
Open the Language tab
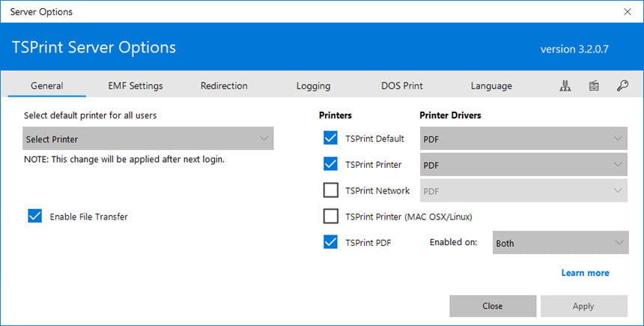click(491, 85)
